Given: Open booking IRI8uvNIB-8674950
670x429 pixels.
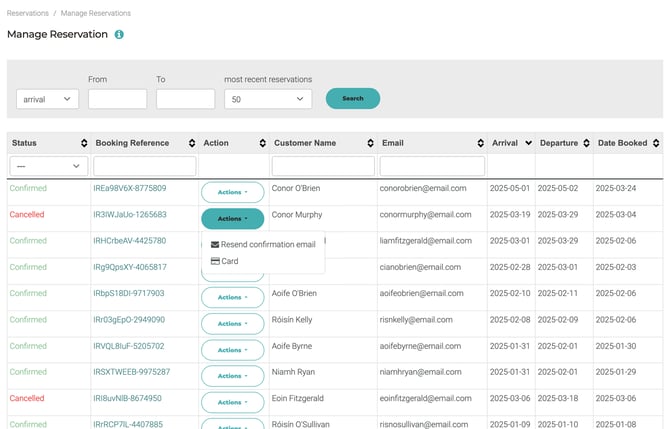Looking at the screenshot, I should (x=127, y=398).
